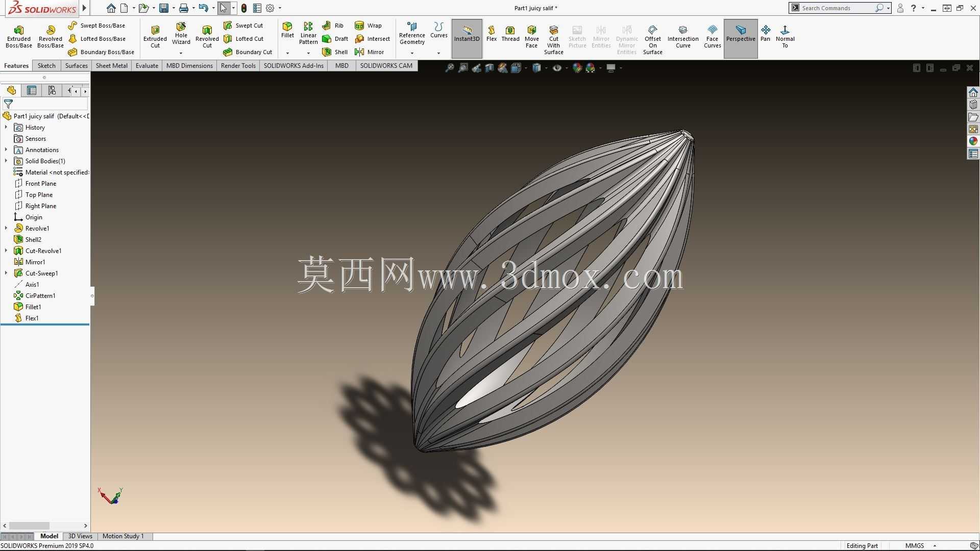Switch to the Evaluate tab

147,66
